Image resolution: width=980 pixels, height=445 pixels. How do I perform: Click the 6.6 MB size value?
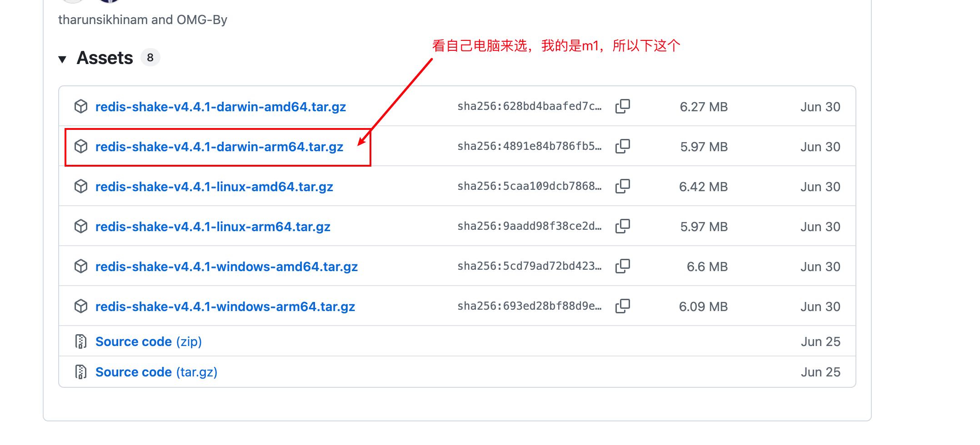point(707,267)
